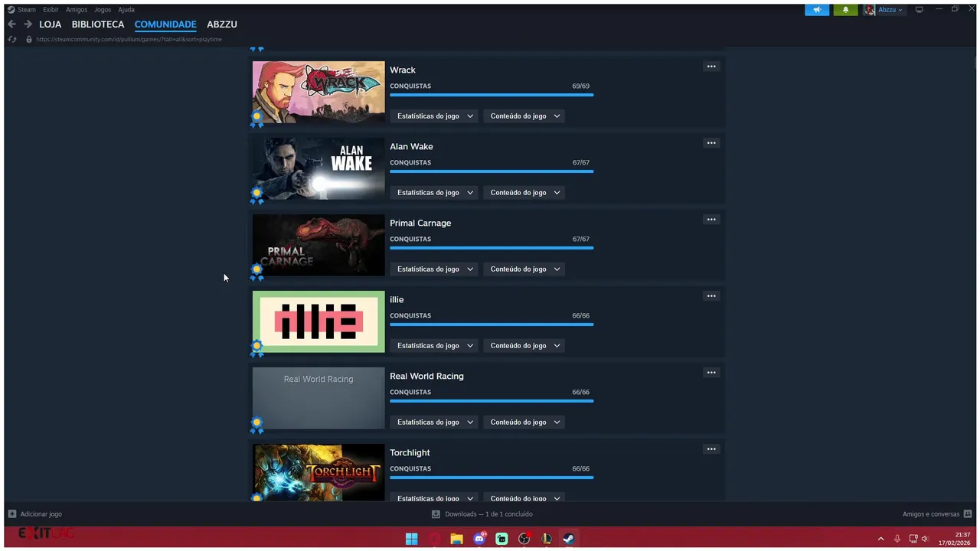980x551 pixels.
Task: Open notifications via the green bell icon
Action: (x=845, y=10)
